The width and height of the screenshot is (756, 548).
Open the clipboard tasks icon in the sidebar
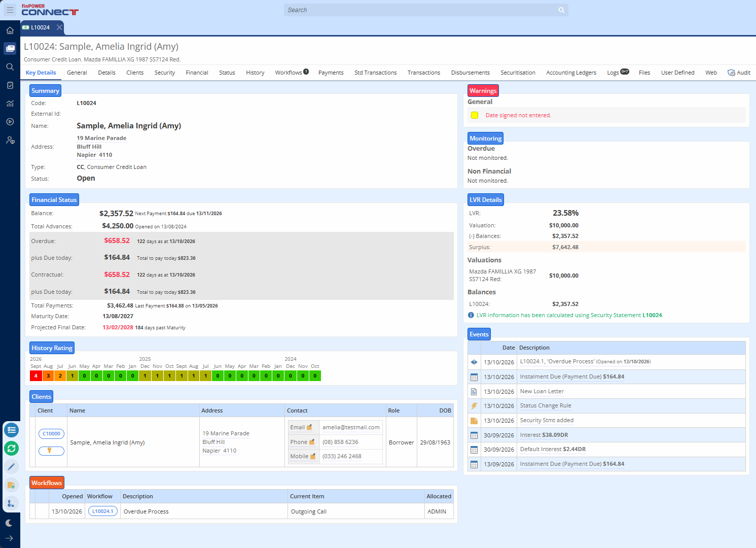point(10,85)
